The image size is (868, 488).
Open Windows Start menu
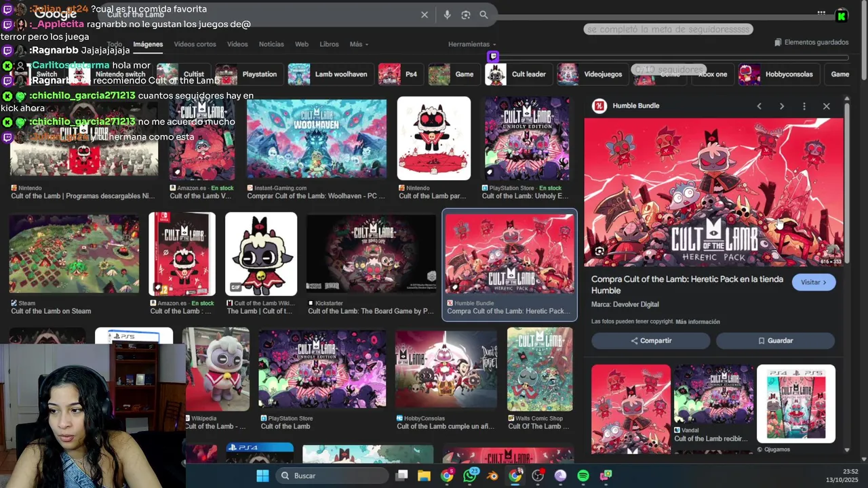[262, 476]
